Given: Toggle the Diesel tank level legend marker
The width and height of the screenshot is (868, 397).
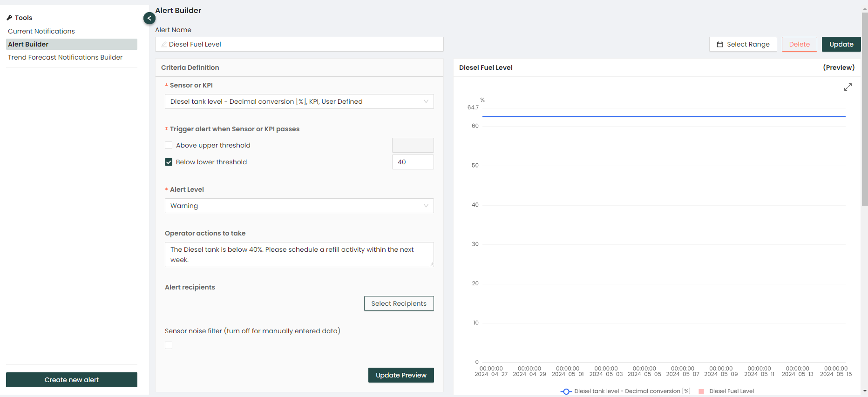Looking at the screenshot, I should [x=566, y=391].
